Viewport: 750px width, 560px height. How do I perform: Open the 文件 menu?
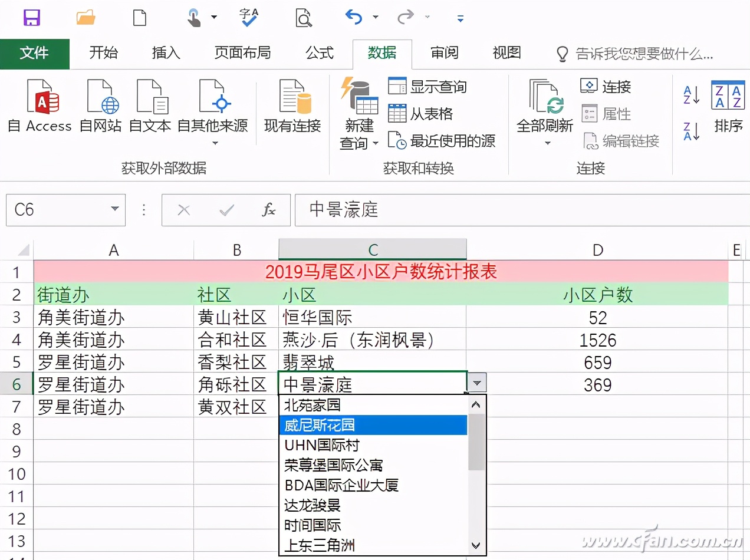34,53
